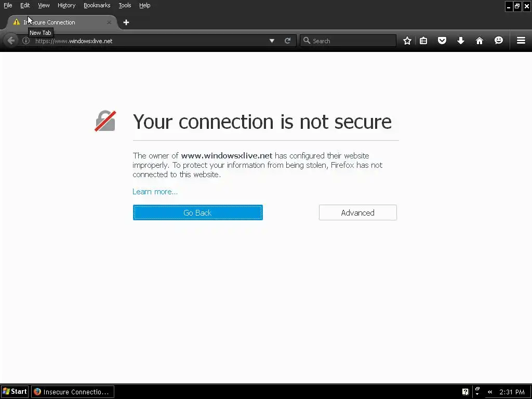The image size is (532, 399).
Task: Open a new tab with plus button
Action: coord(126,22)
